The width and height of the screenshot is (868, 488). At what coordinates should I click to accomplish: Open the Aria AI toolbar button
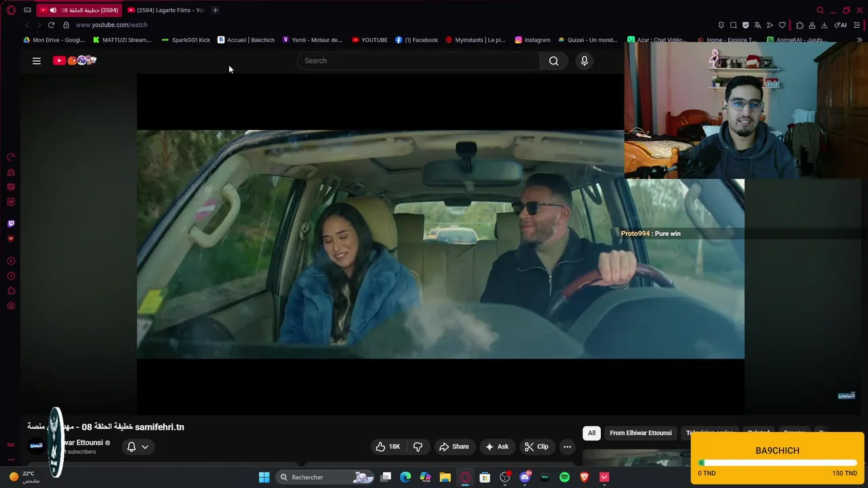pos(840,25)
